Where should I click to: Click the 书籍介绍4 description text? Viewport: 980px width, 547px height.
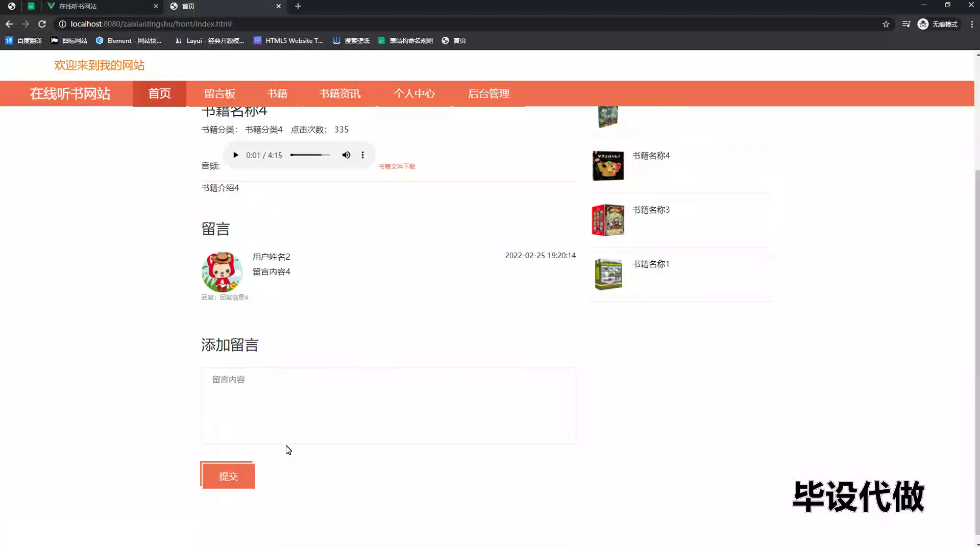[x=220, y=188]
